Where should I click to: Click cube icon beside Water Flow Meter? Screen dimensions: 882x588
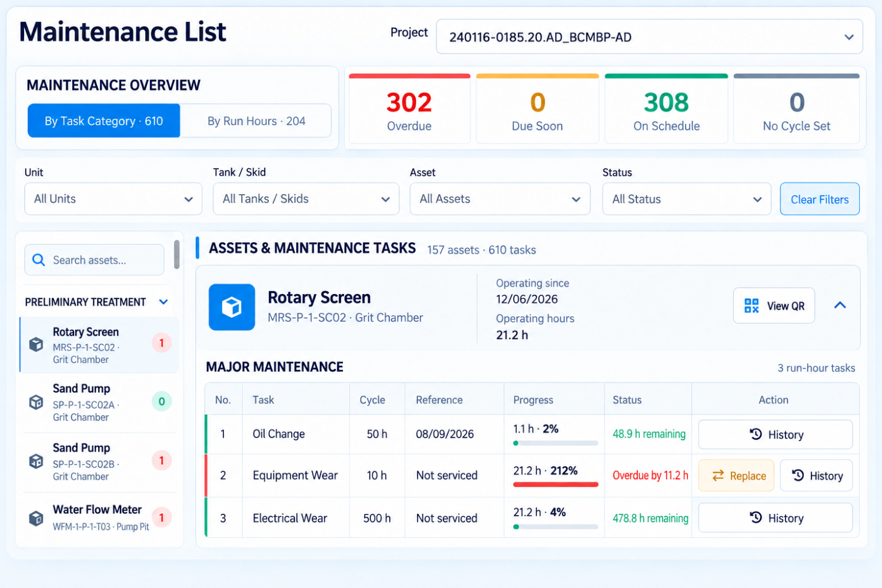(36, 518)
